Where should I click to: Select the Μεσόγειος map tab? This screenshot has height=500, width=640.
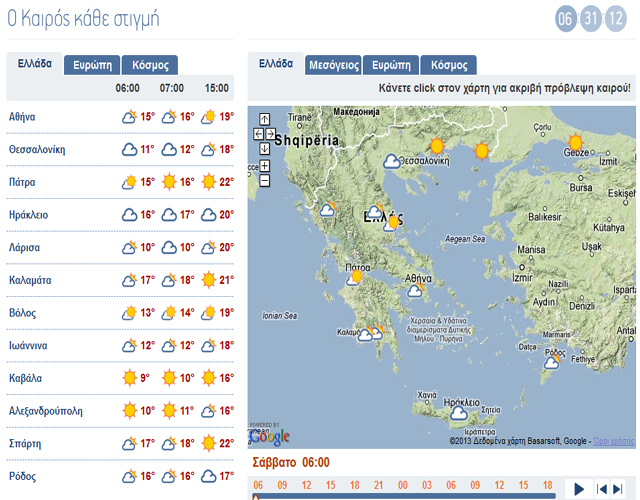tap(333, 65)
